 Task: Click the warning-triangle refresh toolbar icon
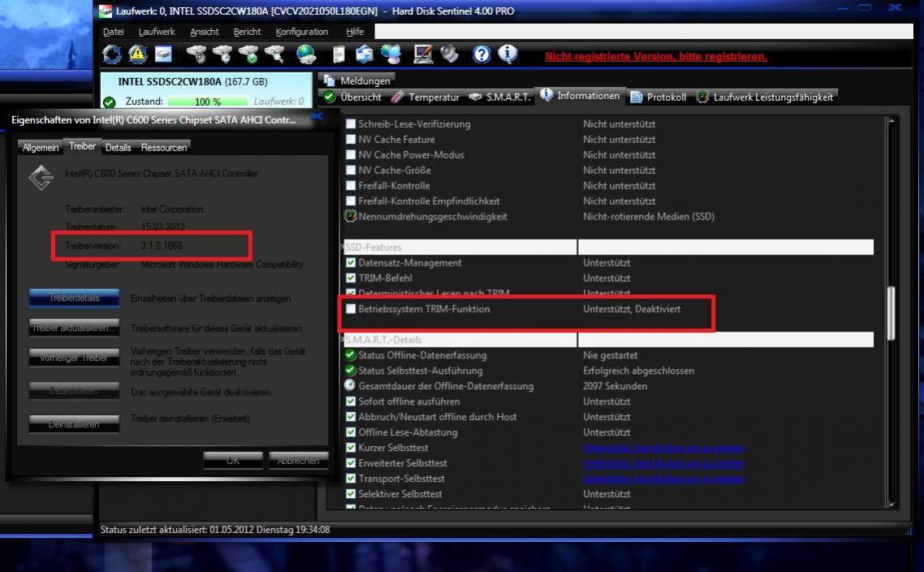point(138,54)
